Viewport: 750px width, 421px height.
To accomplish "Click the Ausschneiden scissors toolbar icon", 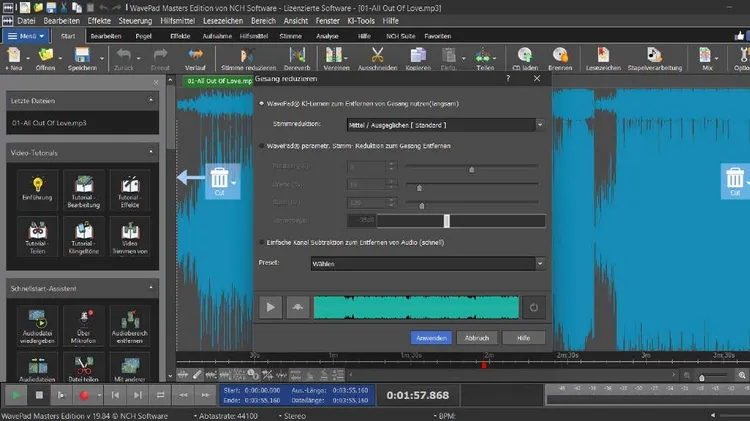I will click(377, 57).
